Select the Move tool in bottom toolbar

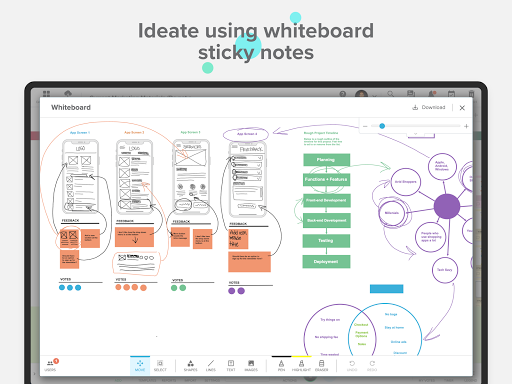(x=140, y=366)
